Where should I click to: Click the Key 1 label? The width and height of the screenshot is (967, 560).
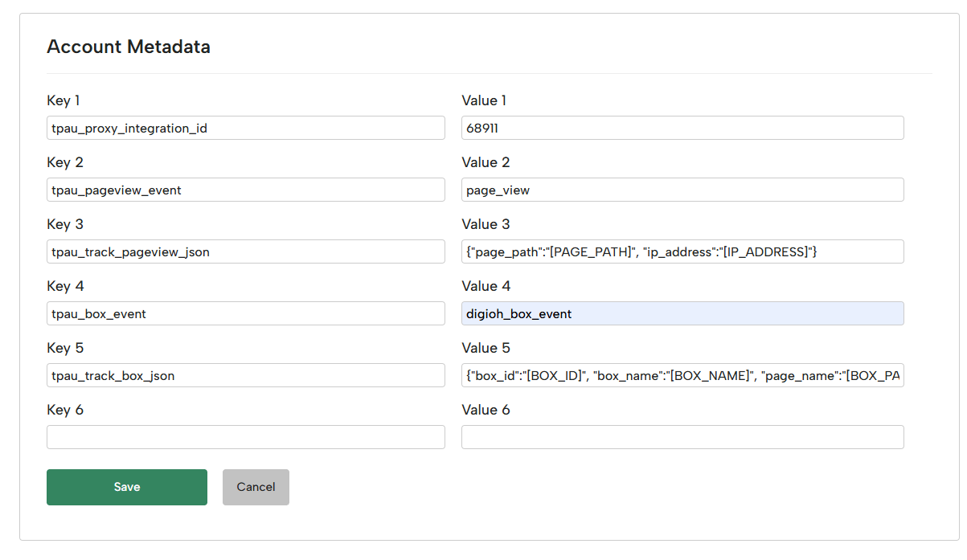[x=64, y=100]
